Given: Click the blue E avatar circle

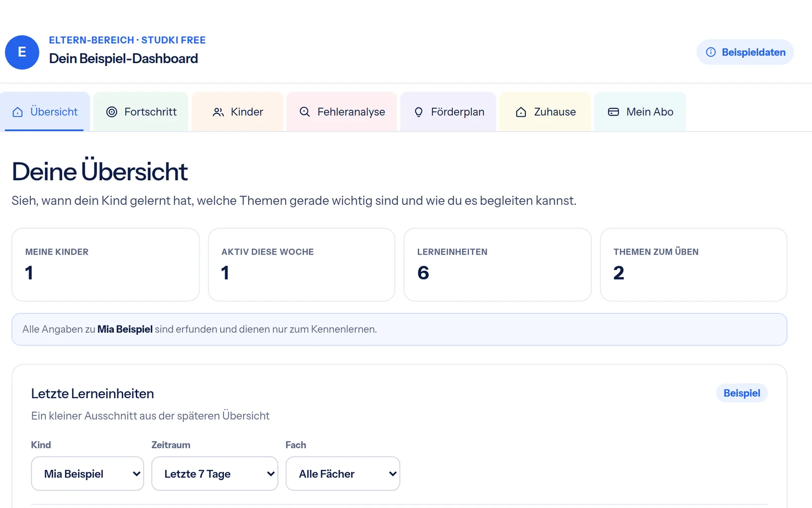Looking at the screenshot, I should (x=22, y=52).
